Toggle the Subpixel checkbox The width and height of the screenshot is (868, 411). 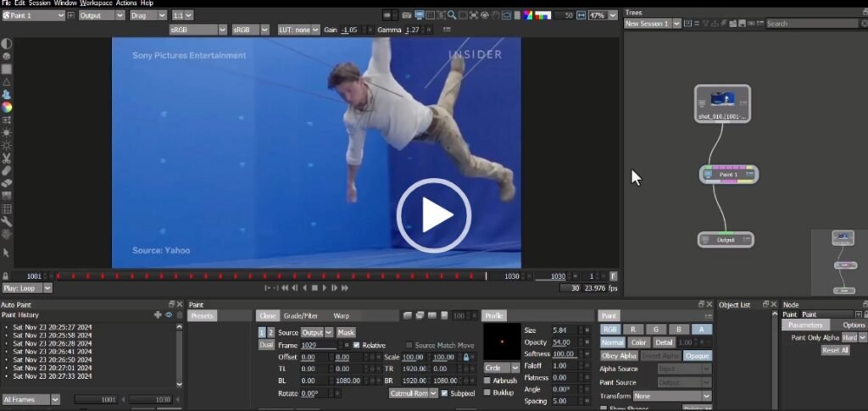point(444,393)
